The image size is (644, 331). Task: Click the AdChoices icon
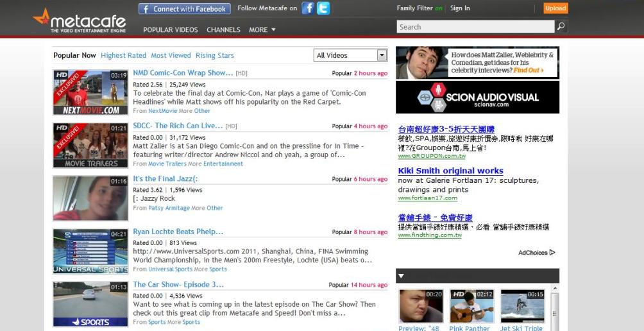(x=552, y=253)
